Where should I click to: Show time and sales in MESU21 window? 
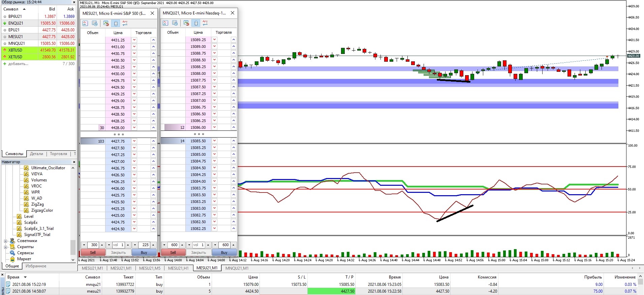click(95, 23)
